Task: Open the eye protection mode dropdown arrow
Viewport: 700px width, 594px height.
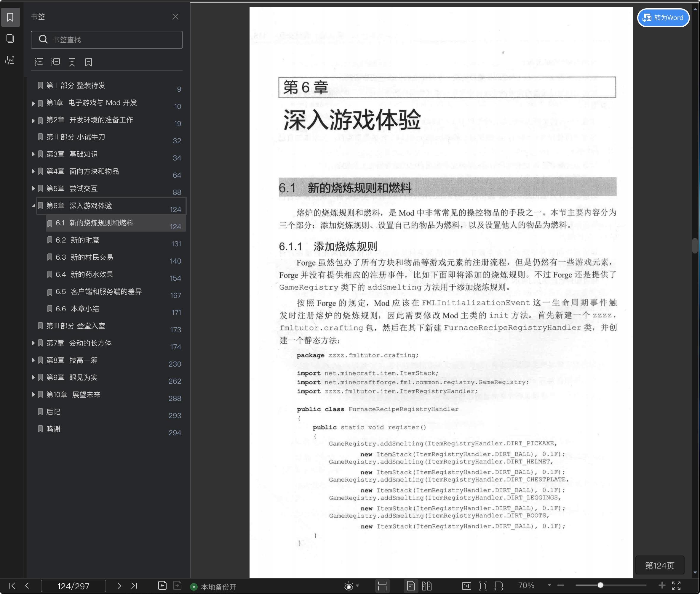Action: [358, 586]
